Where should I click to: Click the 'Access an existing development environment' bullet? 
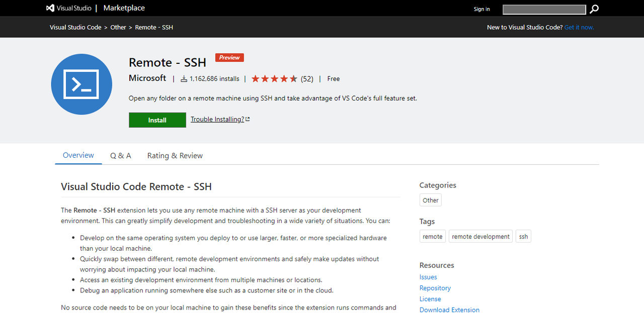[201, 280]
